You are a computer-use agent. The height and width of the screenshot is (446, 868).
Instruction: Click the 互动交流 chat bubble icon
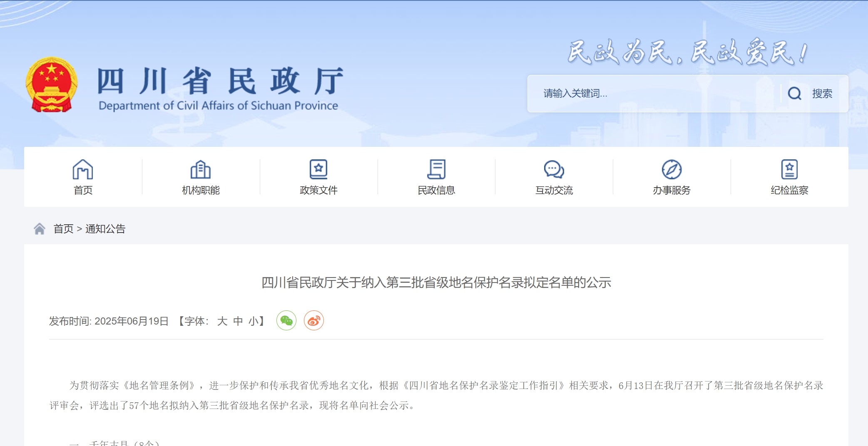pos(554,169)
